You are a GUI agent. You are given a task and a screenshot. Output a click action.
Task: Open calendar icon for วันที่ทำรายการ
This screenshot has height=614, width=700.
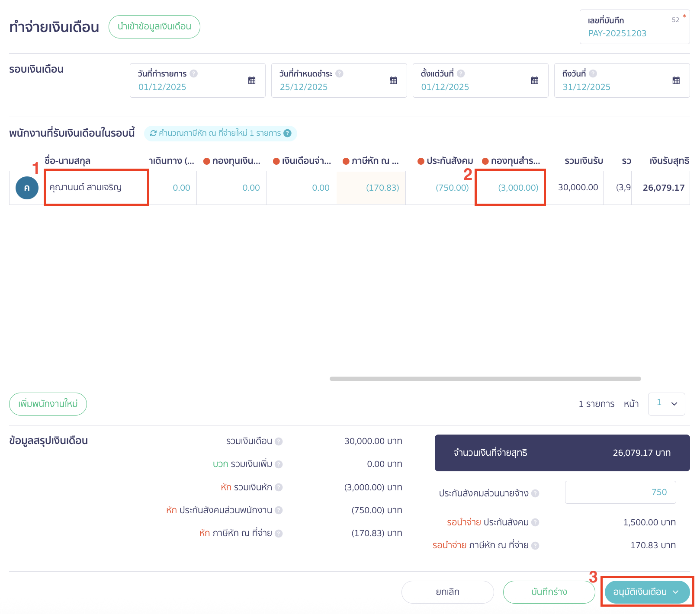pyautogui.click(x=252, y=80)
